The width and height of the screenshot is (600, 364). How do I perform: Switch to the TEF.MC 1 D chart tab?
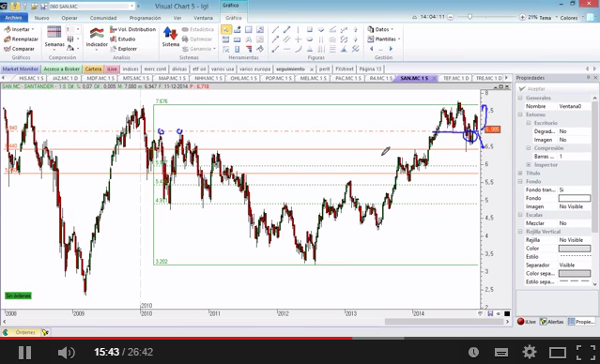pyautogui.click(x=455, y=78)
